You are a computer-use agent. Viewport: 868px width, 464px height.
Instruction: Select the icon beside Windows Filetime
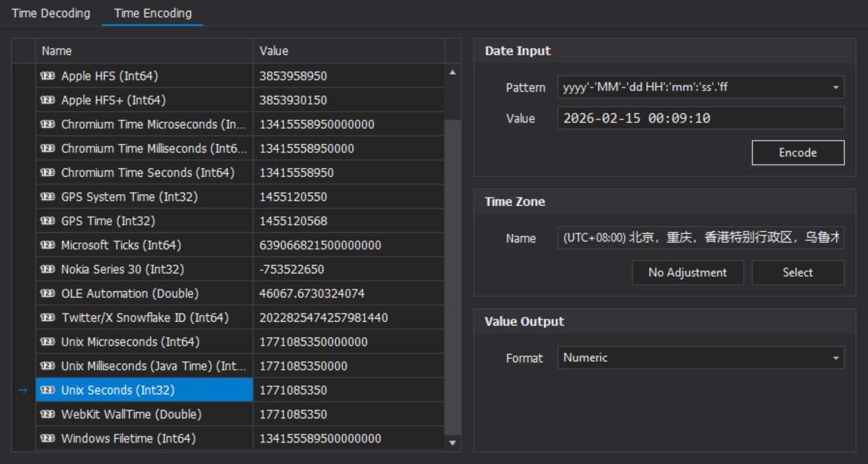48,438
